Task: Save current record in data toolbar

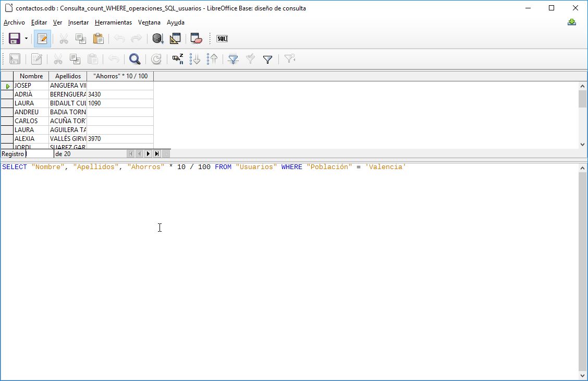Action: pyautogui.click(x=15, y=59)
